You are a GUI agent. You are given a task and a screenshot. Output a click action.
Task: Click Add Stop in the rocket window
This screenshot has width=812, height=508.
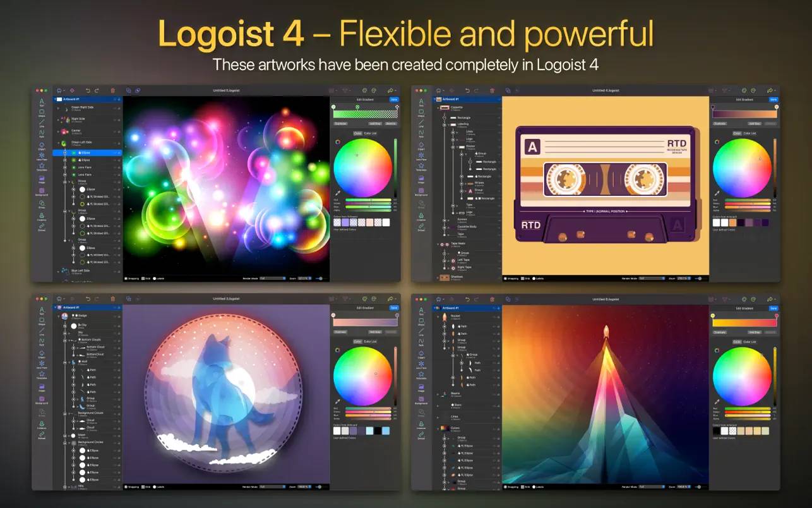click(x=754, y=332)
